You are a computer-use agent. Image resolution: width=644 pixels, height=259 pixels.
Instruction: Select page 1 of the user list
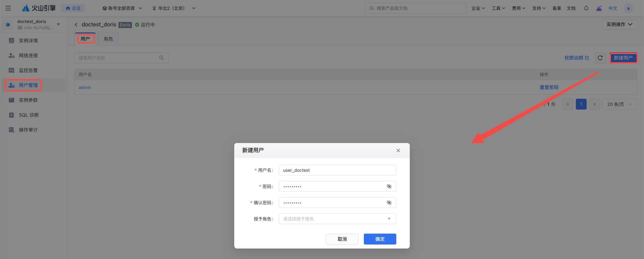pos(581,104)
